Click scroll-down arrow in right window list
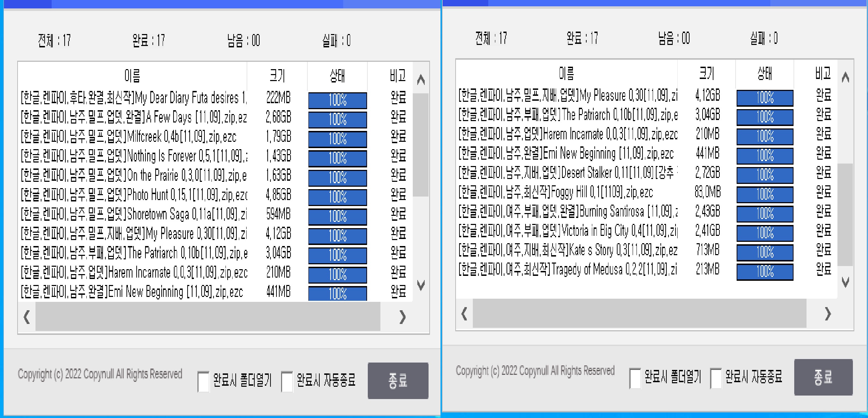 pyautogui.click(x=846, y=282)
